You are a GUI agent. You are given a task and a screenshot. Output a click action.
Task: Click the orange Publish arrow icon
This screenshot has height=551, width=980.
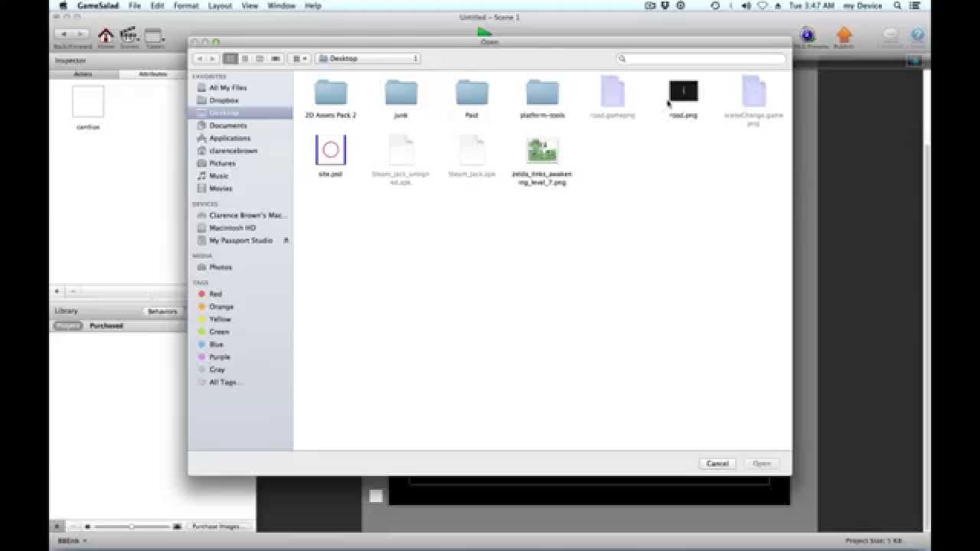(x=844, y=34)
